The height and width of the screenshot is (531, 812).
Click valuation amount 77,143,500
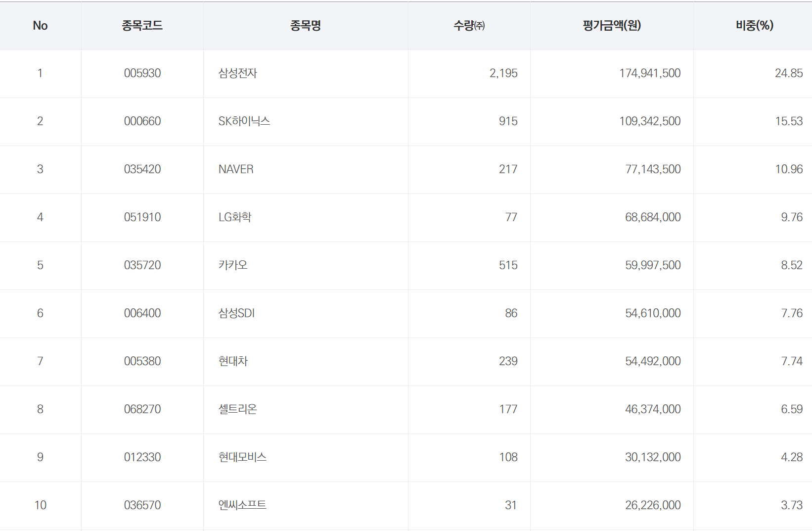point(653,169)
